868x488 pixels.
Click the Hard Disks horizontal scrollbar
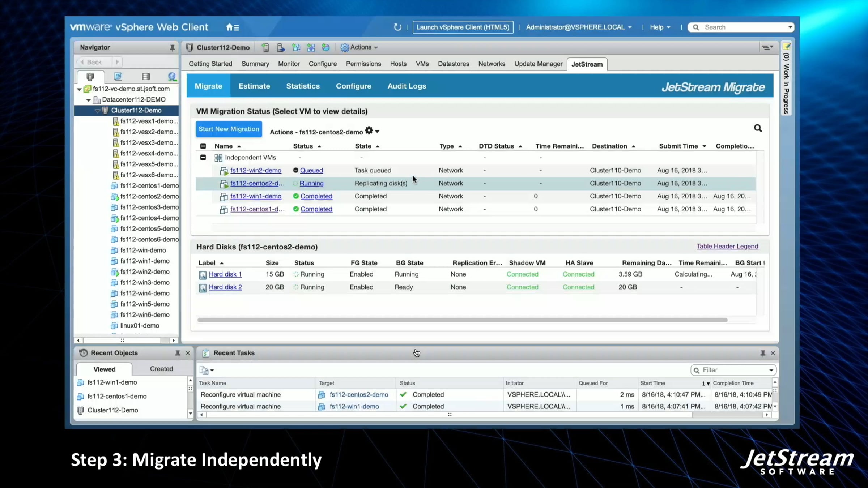tap(462, 320)
